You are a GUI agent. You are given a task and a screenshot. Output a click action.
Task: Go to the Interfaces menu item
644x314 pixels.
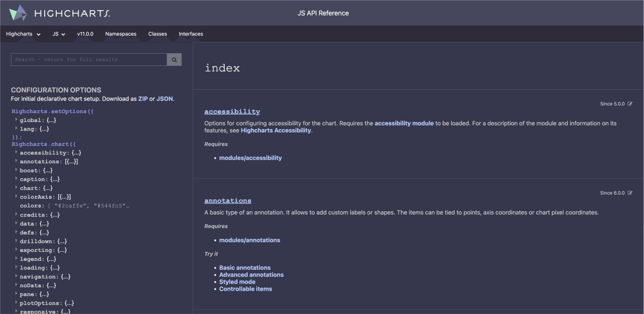tap(191, 34)
